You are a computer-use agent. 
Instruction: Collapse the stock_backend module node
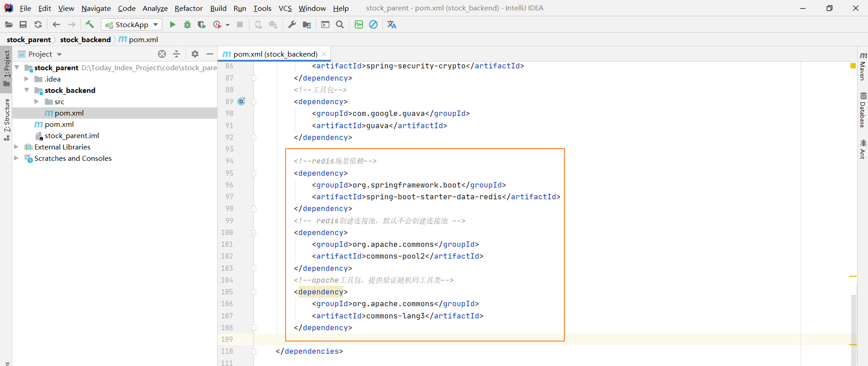(x=27, y=90)
